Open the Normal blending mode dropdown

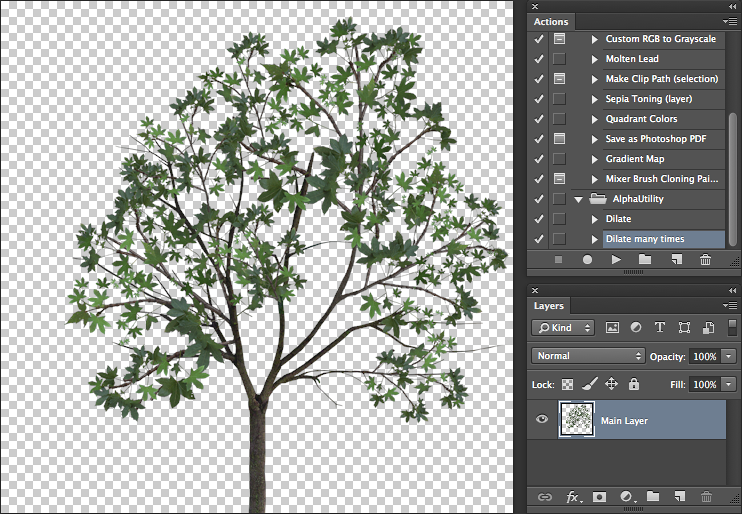click(589, 356)
